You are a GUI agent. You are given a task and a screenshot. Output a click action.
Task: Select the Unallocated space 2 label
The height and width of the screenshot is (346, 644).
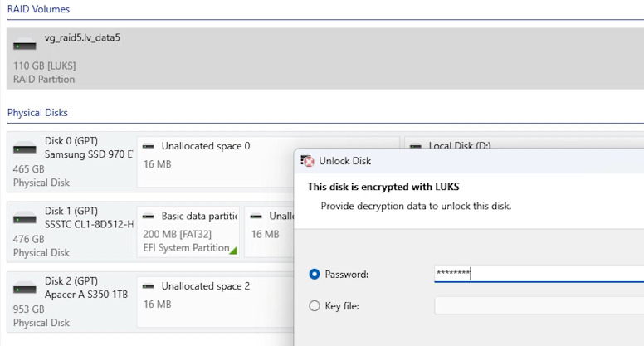(206, 286)
